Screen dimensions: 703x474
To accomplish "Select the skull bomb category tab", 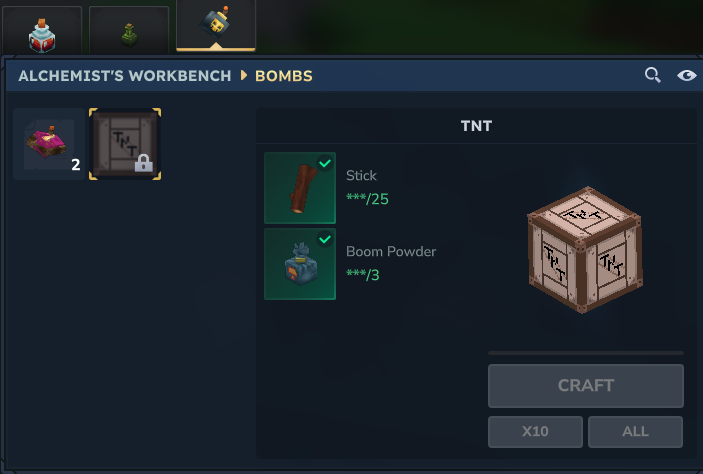I will [x=216, y=25].
